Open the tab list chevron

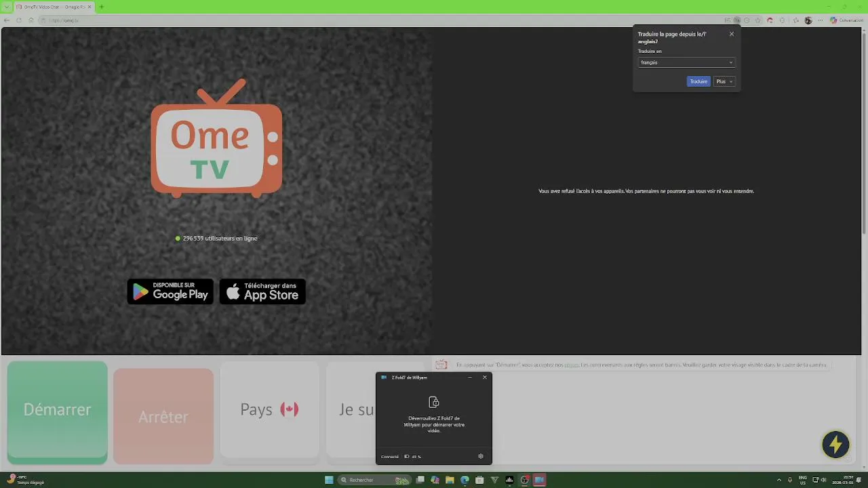(x=6, y=7)
